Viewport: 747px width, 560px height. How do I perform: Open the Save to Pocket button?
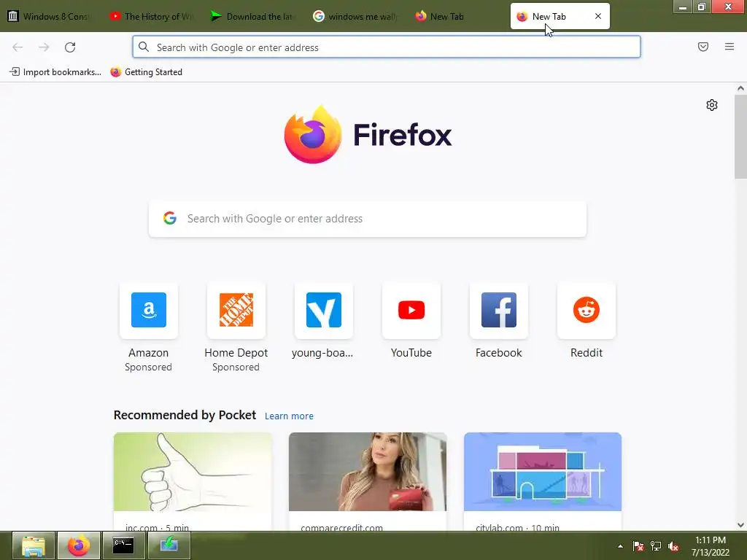703,47
